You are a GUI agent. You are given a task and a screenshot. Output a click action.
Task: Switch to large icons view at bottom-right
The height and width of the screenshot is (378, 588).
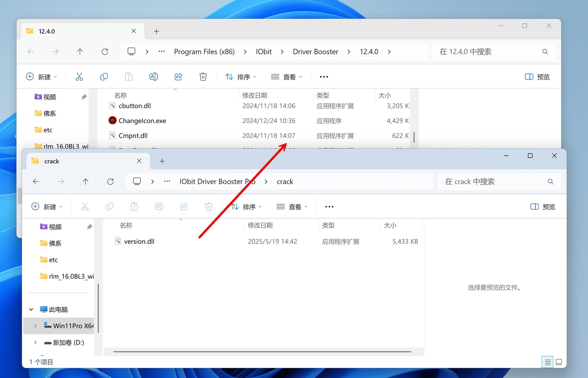coord(559,362)
